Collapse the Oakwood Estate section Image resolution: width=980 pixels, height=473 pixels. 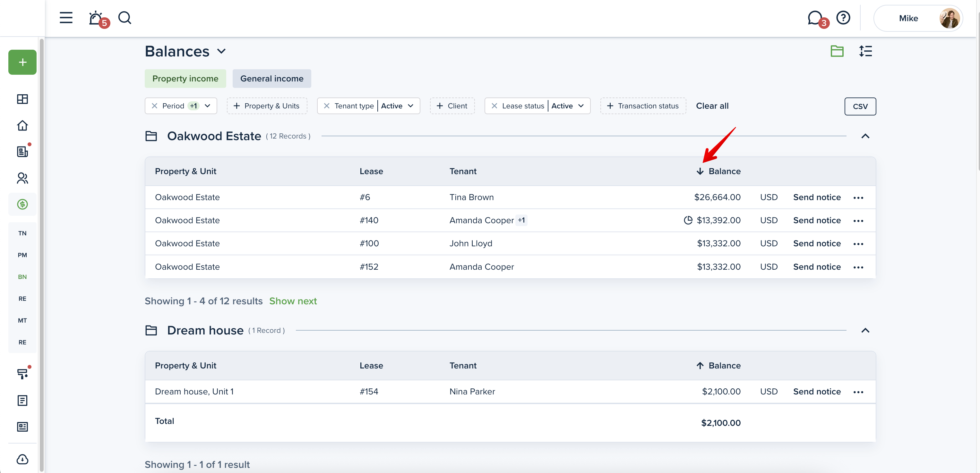865,136
